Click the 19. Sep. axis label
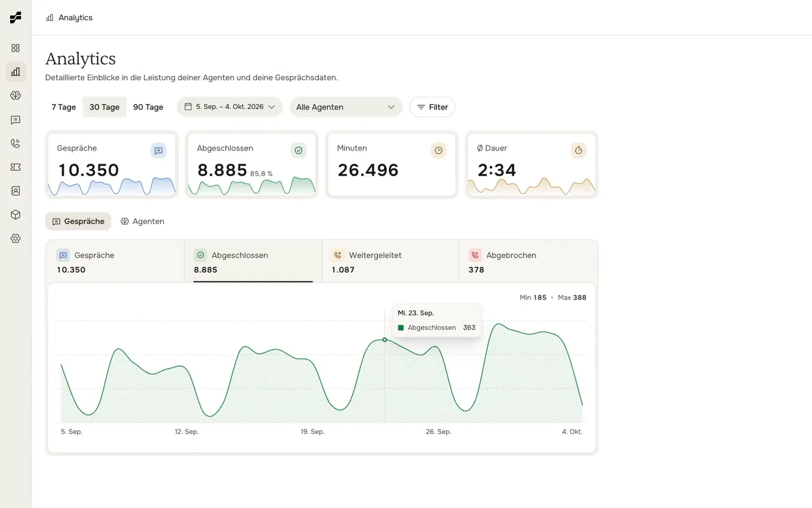Screen dimensions: 812x508 pos(312,432)
